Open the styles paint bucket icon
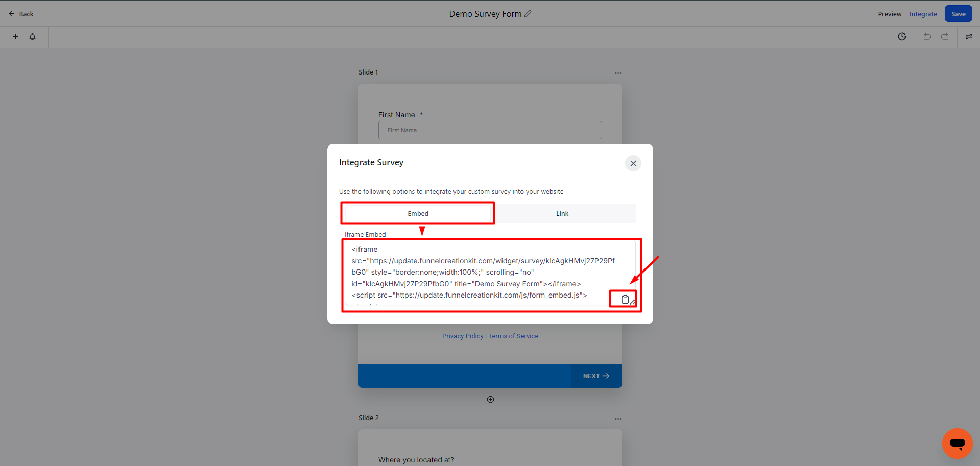This screenshot has height=466, width=980. coord(32,37)
